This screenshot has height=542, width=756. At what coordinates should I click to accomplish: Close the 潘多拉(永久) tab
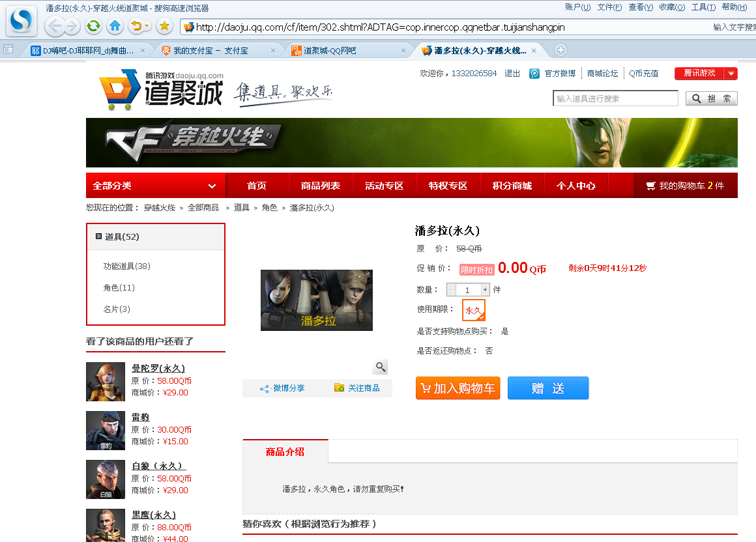coord(534,51)
